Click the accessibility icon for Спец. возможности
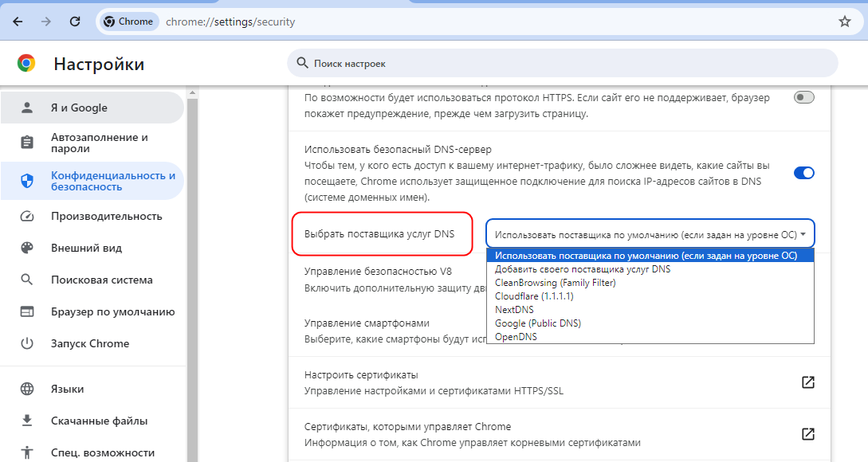Viewport: 868px width, 462px height. pos(26,452)
